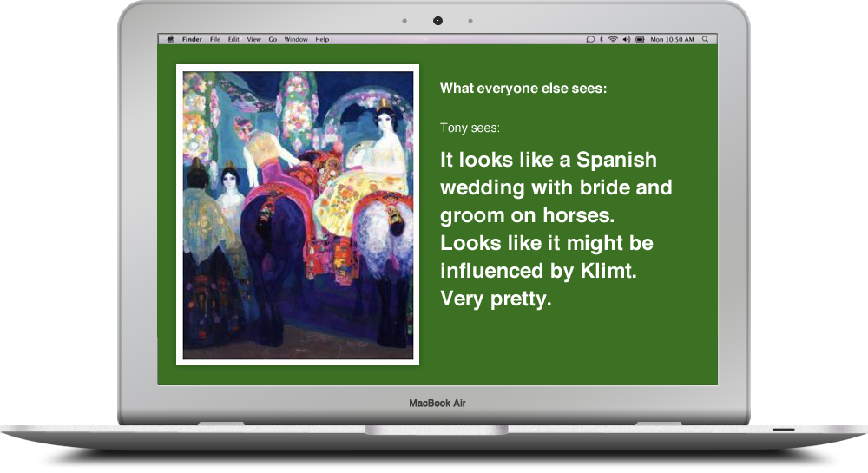
Task: Click the 'groom on horses.' line
Action: pos(528,215)
